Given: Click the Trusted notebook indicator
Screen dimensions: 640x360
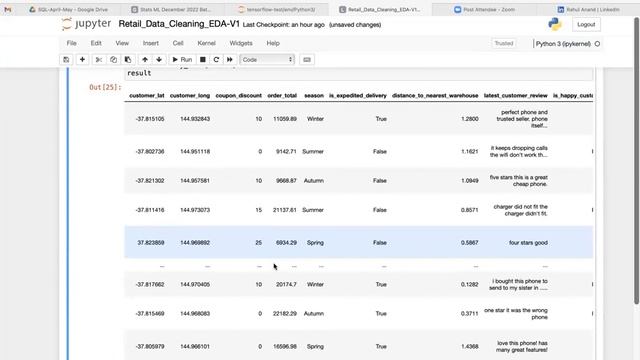Looking at the screenshot, I should click(504, 43).
